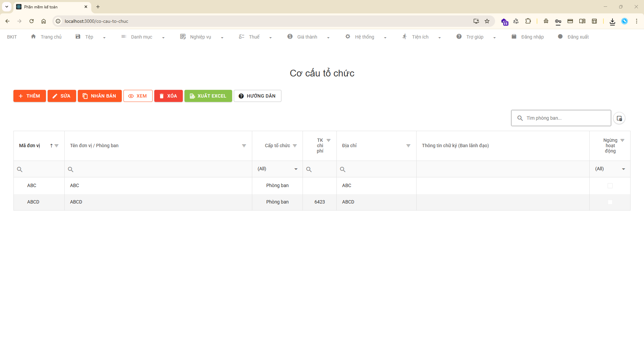Select Đăng nhập in the navigation bar
The image size is (644, 346).
tap(528, 37)
